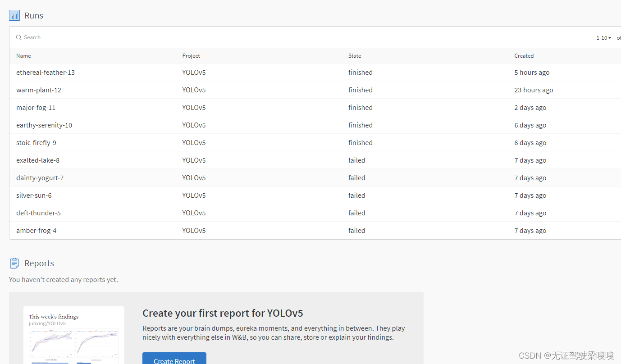Click YOLOv5 project in exalted-lake-8 row
Image resolution: width=621 pixels, height=364 pixels.
point(194,160)
